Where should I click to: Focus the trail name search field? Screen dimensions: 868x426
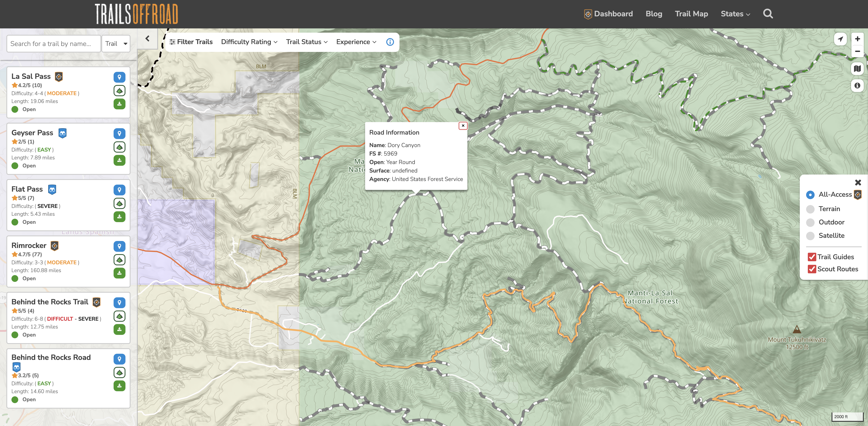coord(54,43)
